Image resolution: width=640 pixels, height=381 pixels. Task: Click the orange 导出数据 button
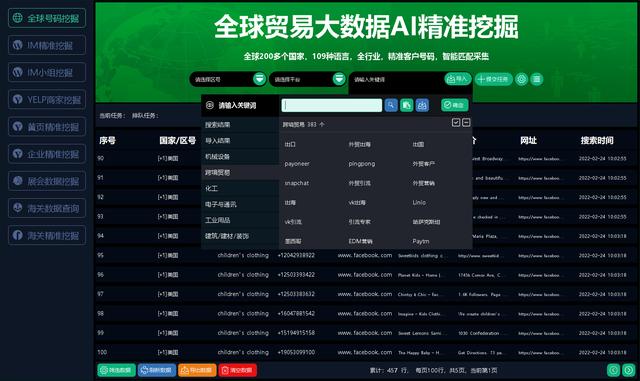pyautogui.click(x=197, y=370)
